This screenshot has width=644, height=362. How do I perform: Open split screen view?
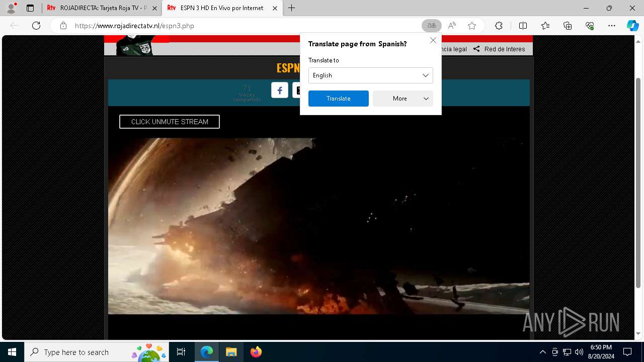pos(523,26)
